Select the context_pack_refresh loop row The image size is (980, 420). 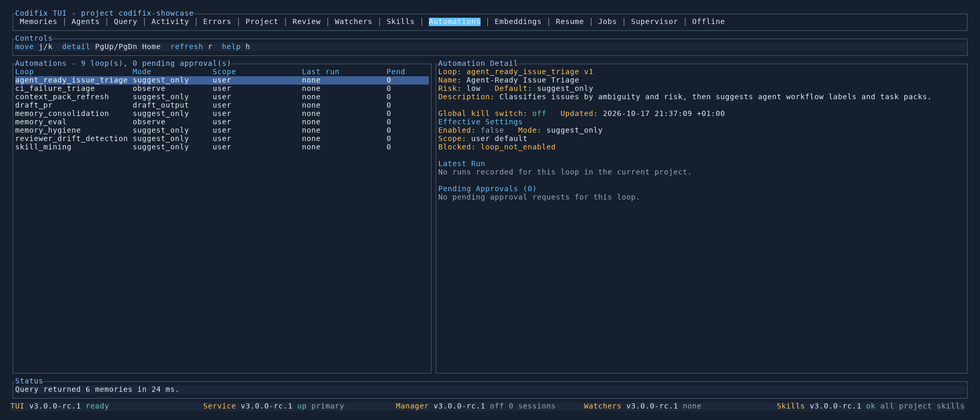(x=222, y=97)
